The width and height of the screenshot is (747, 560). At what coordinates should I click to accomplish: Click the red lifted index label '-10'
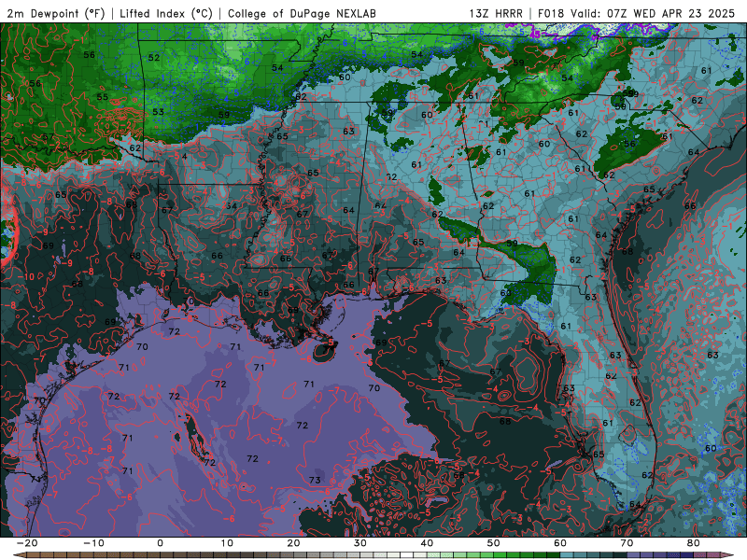(x=27, y=276)
